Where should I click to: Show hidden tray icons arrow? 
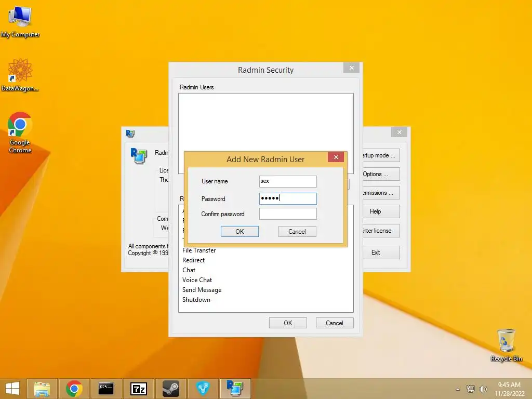(458, 389)
